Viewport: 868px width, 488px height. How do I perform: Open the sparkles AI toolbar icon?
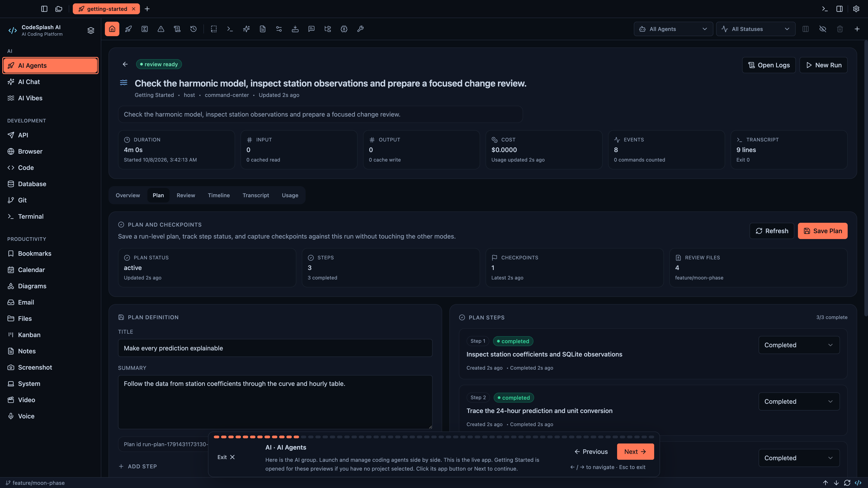246,29
